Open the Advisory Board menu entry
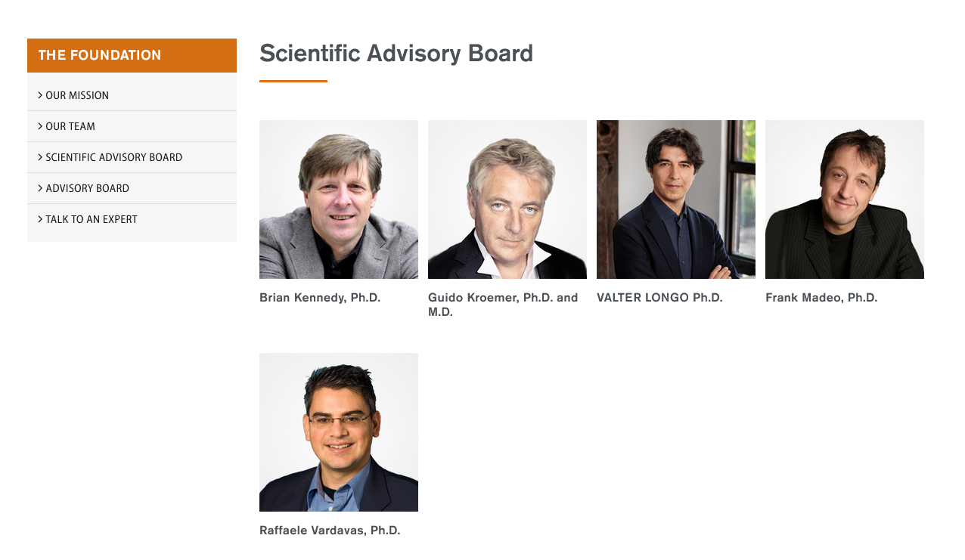The width and height of the screenshot is (965, 560). [87, 188]
